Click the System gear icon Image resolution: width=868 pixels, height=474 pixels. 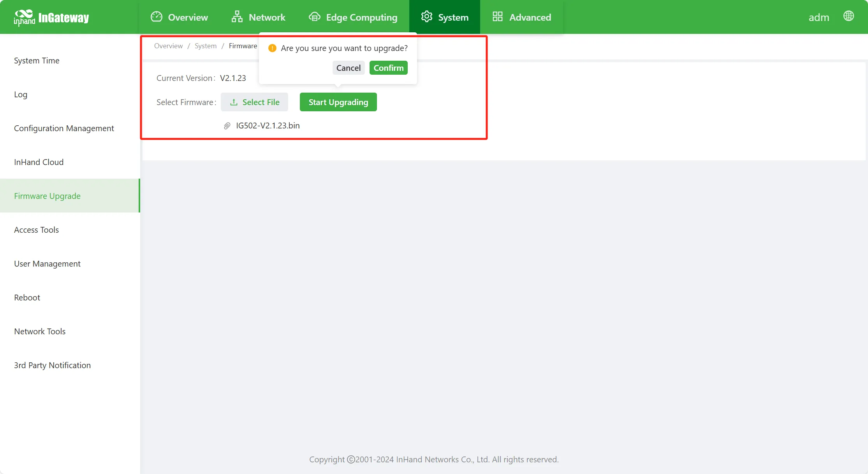tap(427, 17)
